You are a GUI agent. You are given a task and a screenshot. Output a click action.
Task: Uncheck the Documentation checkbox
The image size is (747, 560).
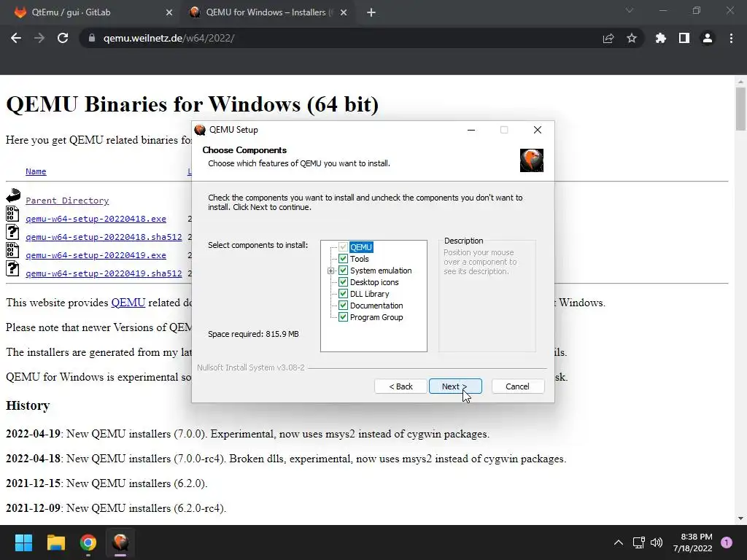coord(343,306)
